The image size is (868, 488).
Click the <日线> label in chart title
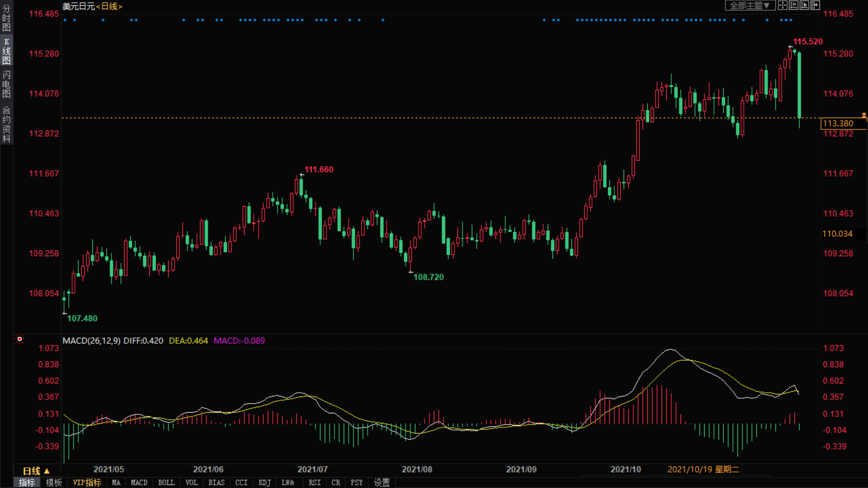pyautogui.click(x=109, y=6)
